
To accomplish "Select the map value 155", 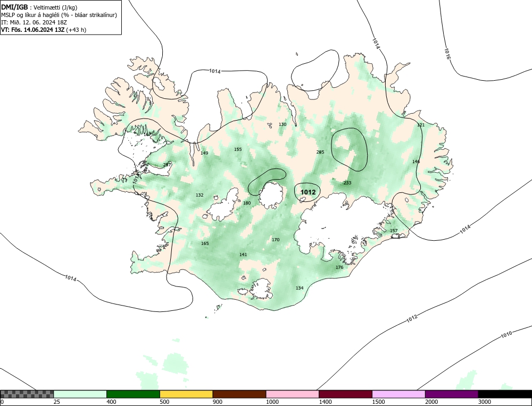I will [x=238, y=149].
